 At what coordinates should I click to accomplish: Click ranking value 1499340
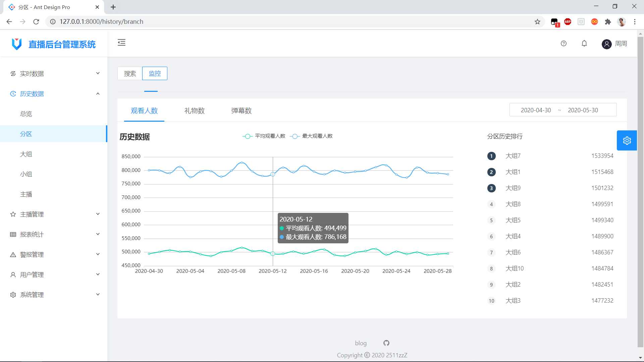pyautogui.click(x=602, y=220)
